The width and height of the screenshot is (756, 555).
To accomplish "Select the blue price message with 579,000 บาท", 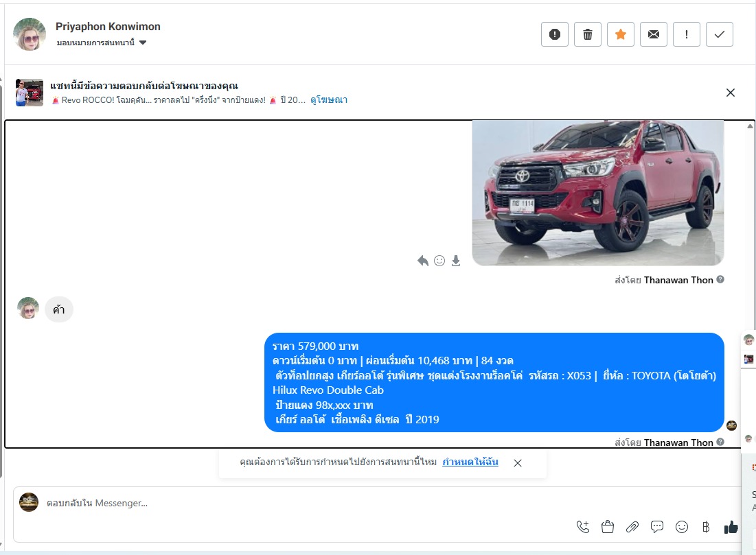I will pos(494,383).
